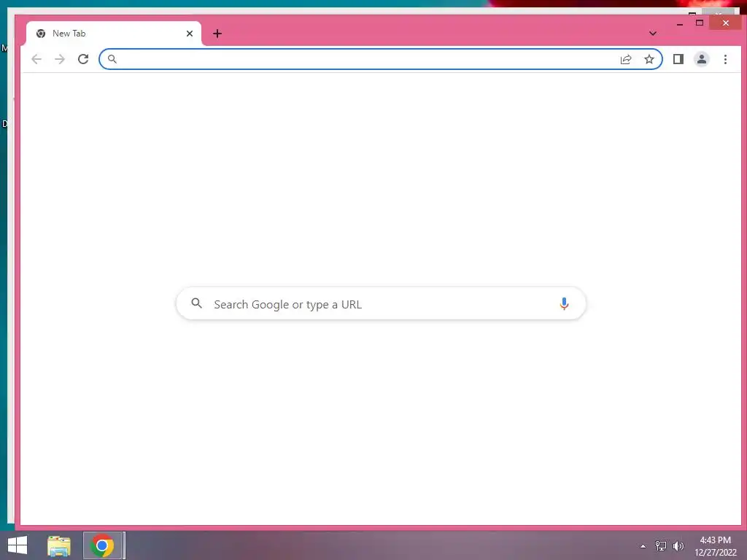The width and height of the screenshot is (747, 560).
Task: Go forward using the forward arrow
Action: click(60, 59)
